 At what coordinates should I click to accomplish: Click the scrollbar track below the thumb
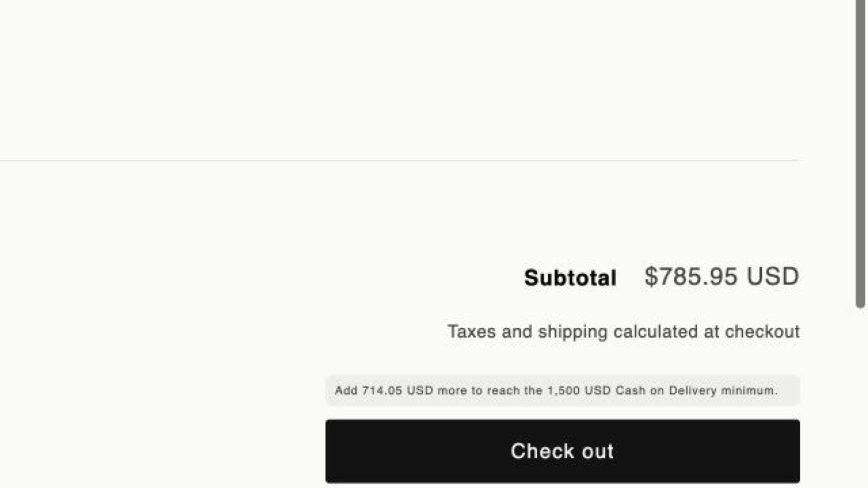pos(860,399)
